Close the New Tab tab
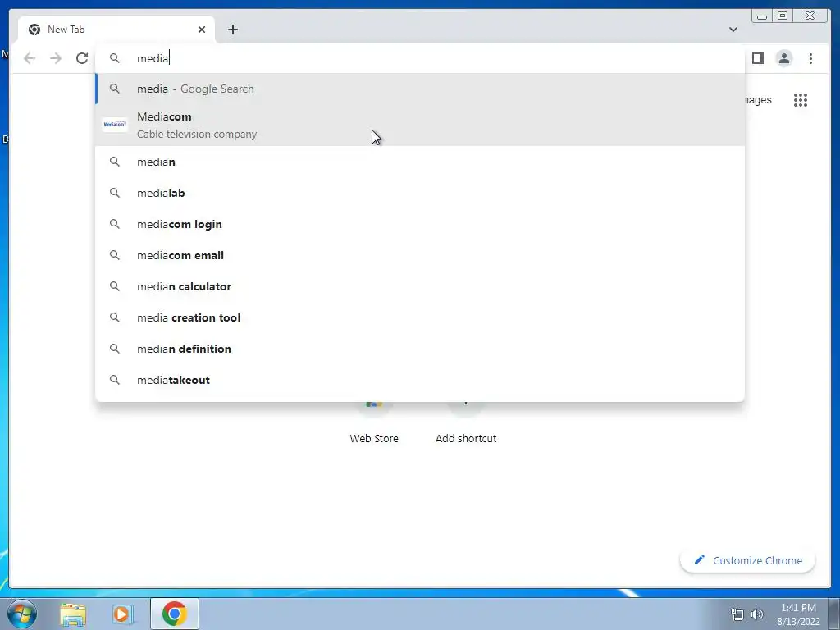 [x=202, y=30]
